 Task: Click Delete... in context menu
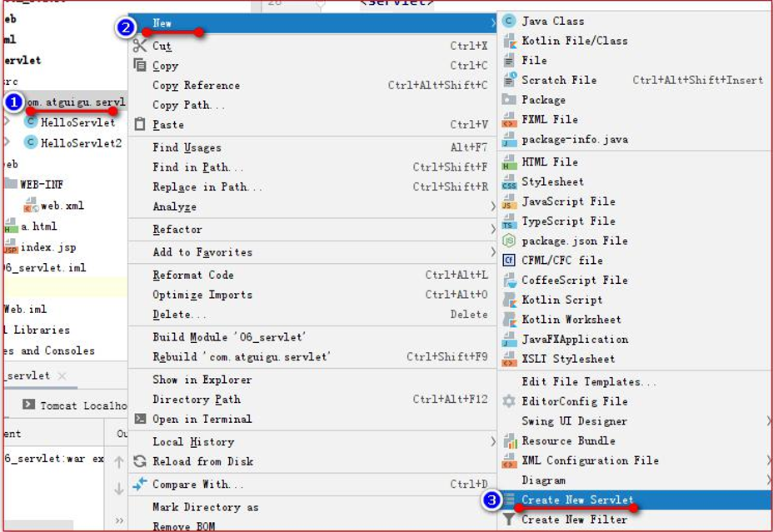[312, 314]
